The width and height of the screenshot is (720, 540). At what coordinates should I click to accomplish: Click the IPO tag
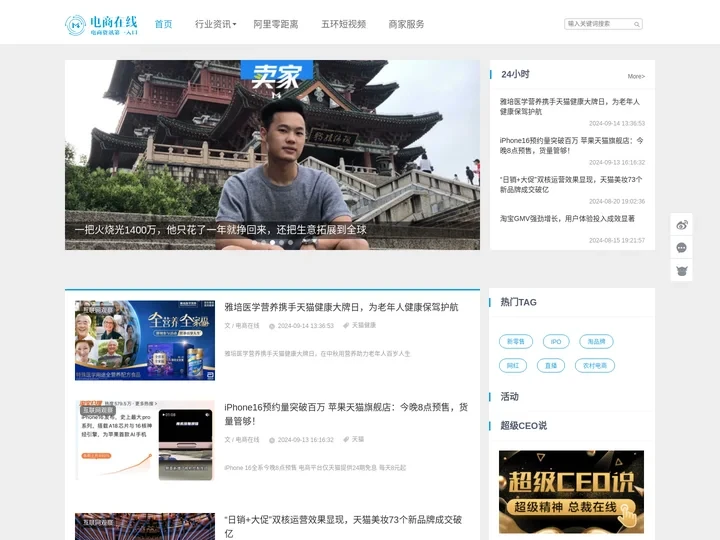click(x=556, y=342)
